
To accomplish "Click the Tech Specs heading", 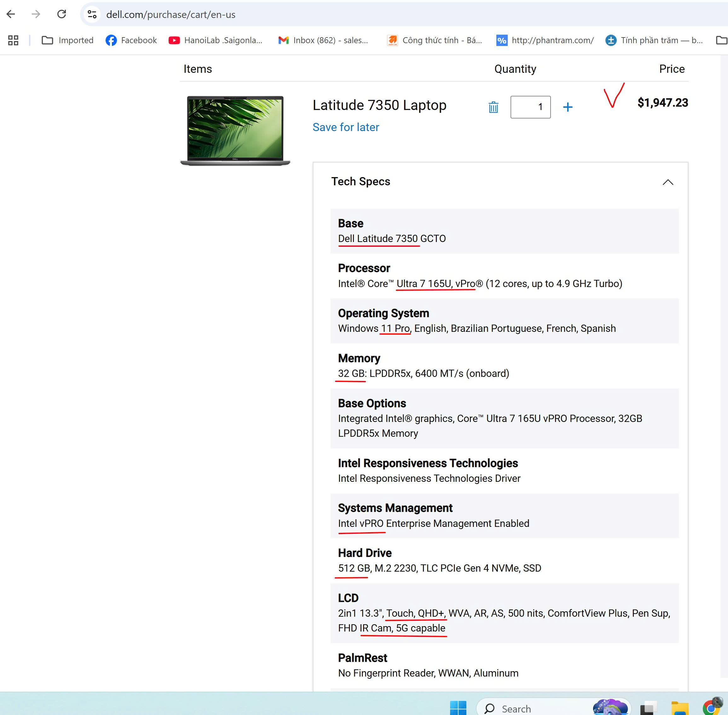I will 361,182.
